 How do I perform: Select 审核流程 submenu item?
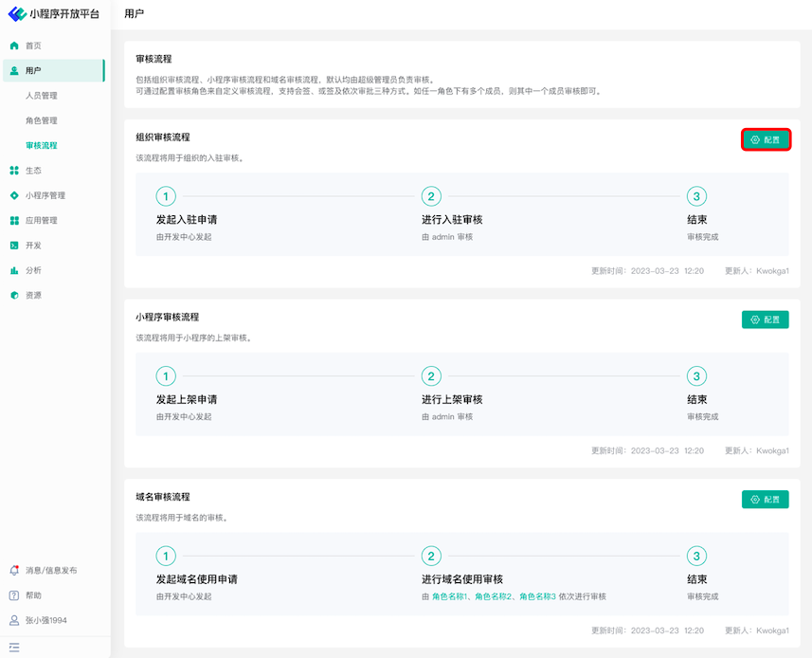pos(42,145)
